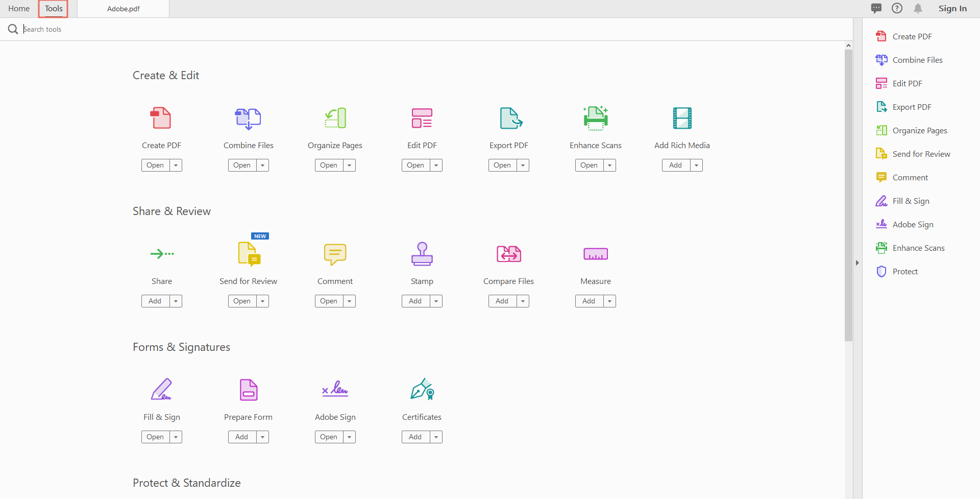Click the Combine Files tool icon in the main grid
This screenshot has width=980, height=499.
coord(248,118)
